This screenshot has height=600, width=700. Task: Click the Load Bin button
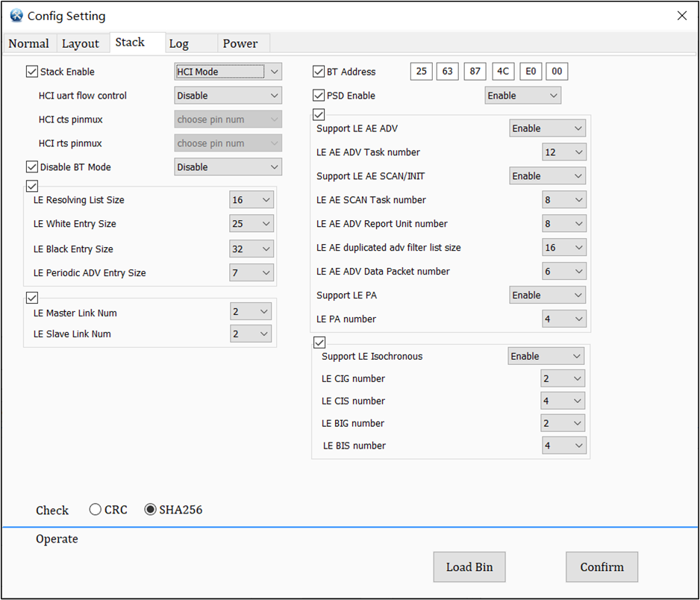tap(469, 567)
